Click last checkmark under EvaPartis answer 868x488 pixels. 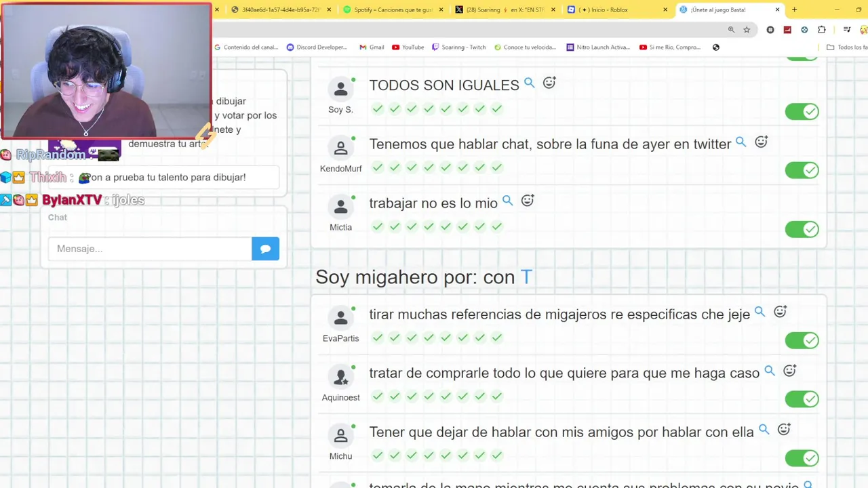(x=496, y=338)
